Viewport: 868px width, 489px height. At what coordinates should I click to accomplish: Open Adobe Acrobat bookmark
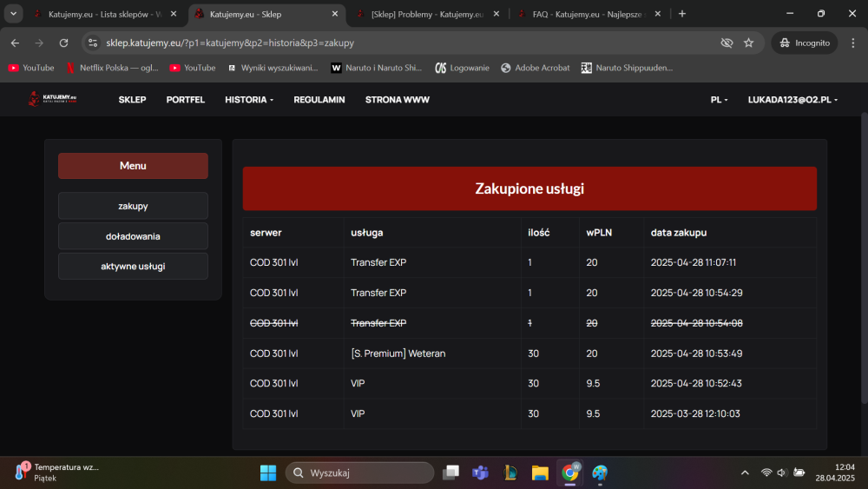pos(536,68)
